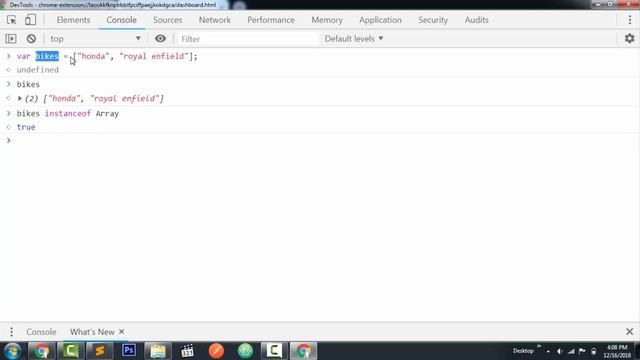Activate the inspect element picker icon
This screenshot has width=640, height=360.
tap(11, 20)
